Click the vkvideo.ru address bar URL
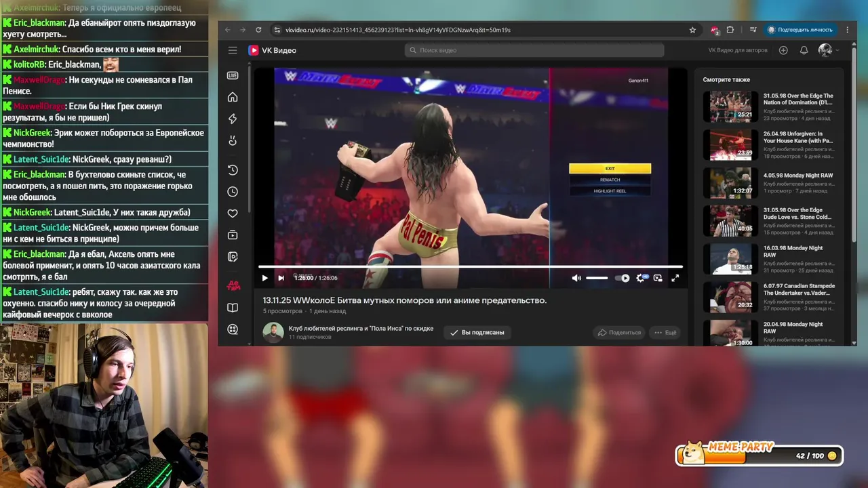868x488 pixels. 397,30
